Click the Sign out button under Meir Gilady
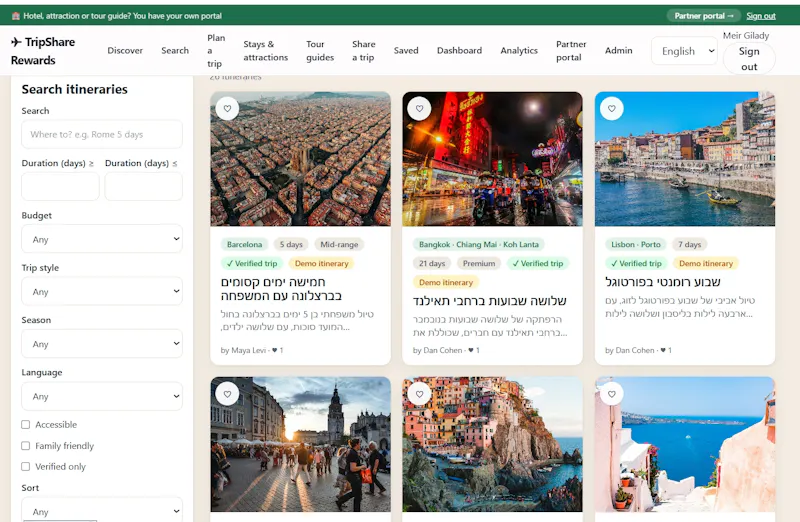The height and width of the screenshot is (522, 800). pyautogui.click(x=749, y=59)
